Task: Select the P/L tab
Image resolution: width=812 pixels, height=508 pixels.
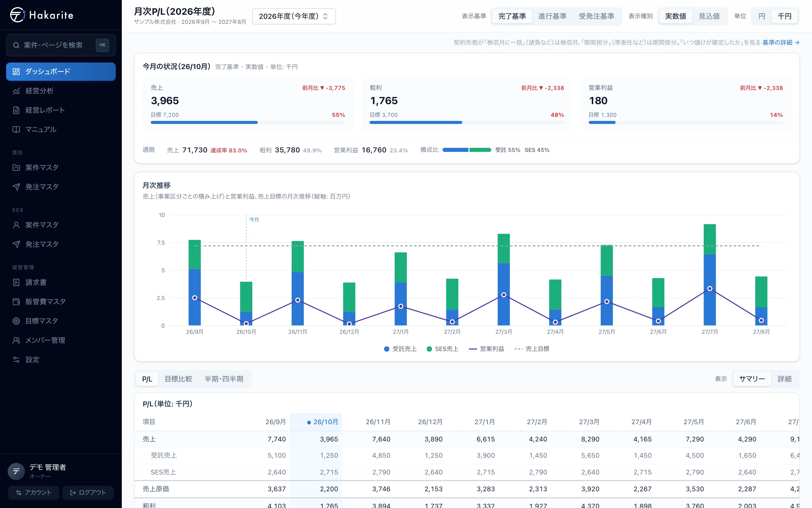Action: click(x=147, y=379)
